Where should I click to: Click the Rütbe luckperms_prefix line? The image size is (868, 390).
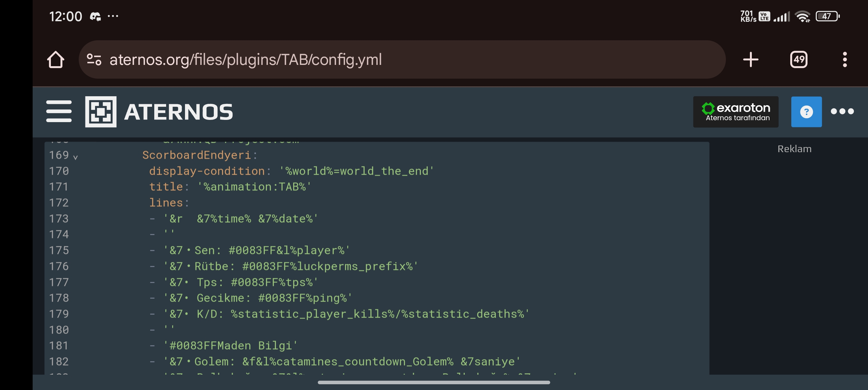click(x=291, y=266)
